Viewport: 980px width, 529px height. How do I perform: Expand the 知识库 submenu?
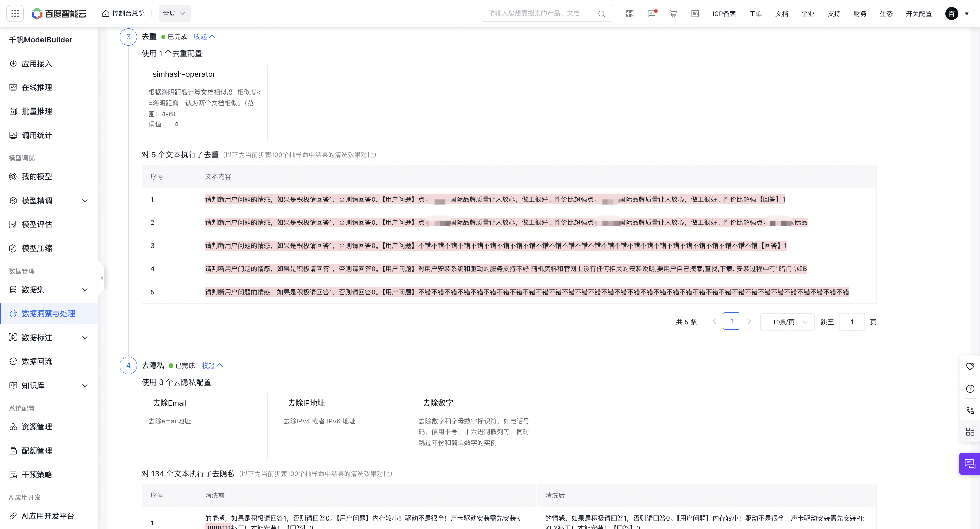click(85, 385)
